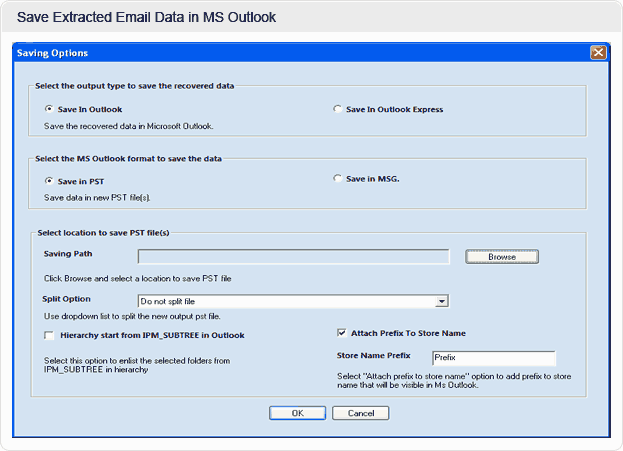Click the 'Saving Path' label
This screenshot has width=623, height=451.
[x=68, y=254]
